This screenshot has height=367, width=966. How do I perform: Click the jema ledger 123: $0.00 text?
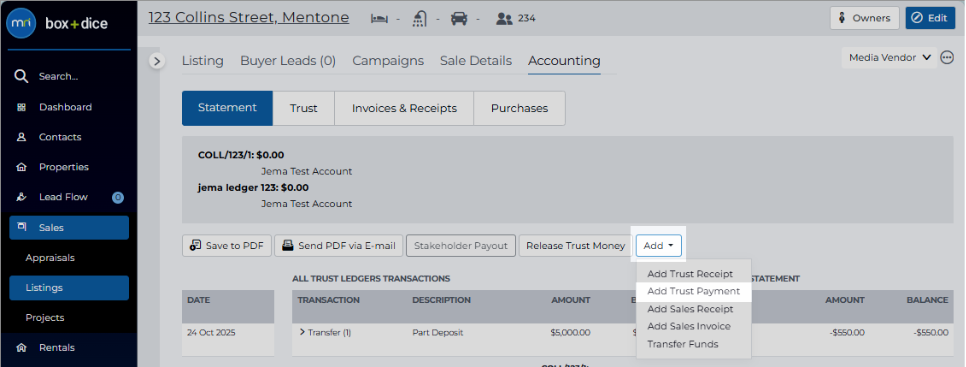click(x=253, y=188)
